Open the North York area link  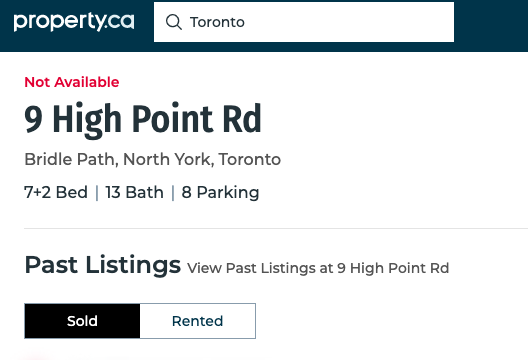(x=166, y=159)
